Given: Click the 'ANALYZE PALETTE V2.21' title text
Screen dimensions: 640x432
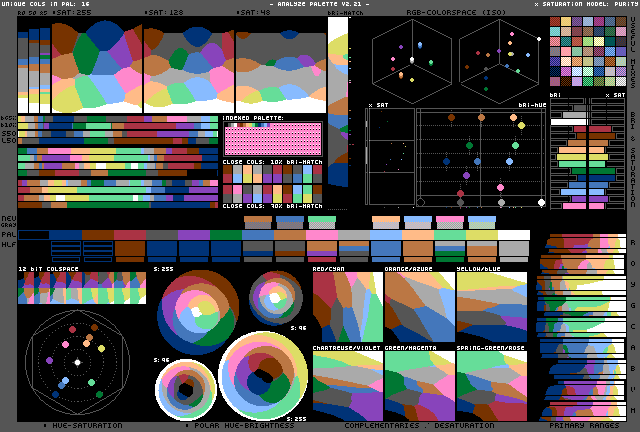Looking at the screenshot, I should (319, 4).
